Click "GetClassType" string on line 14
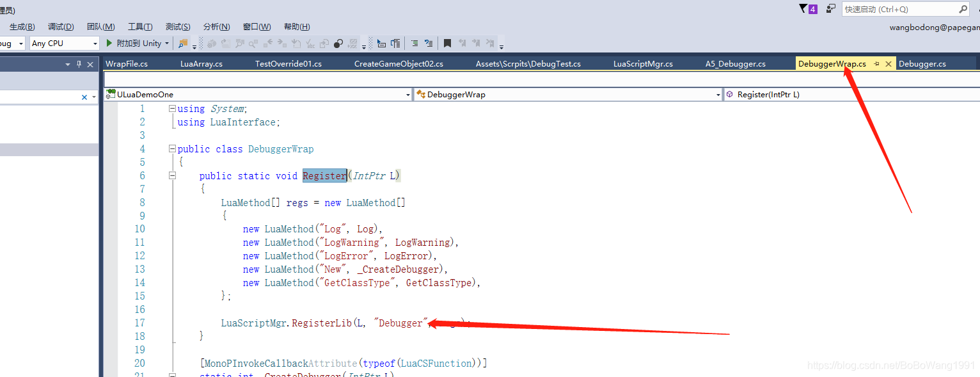 (357, 283)
